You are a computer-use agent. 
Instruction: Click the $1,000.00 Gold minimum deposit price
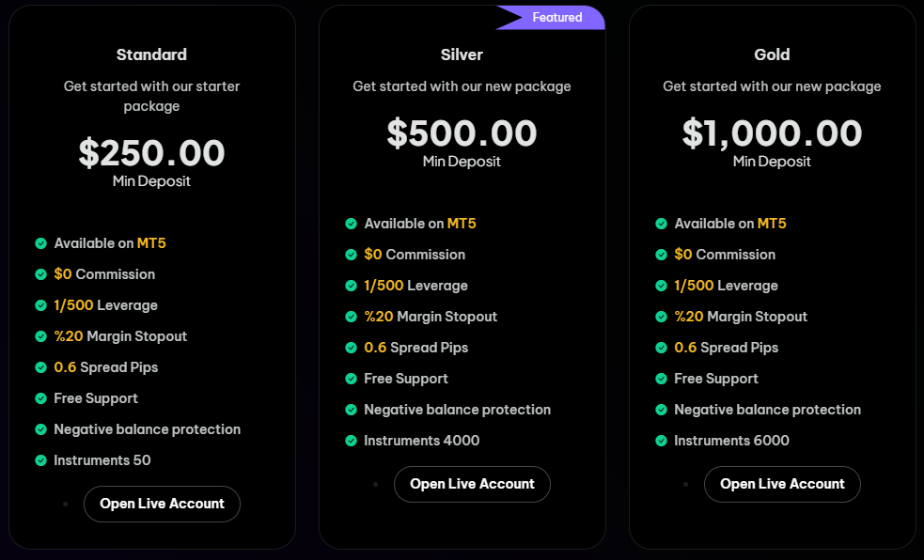(772, 133)
